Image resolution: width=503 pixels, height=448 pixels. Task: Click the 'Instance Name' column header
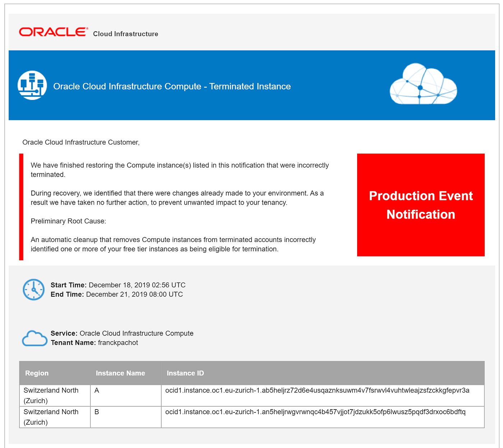pyautogui.click(x=120, y=373)
